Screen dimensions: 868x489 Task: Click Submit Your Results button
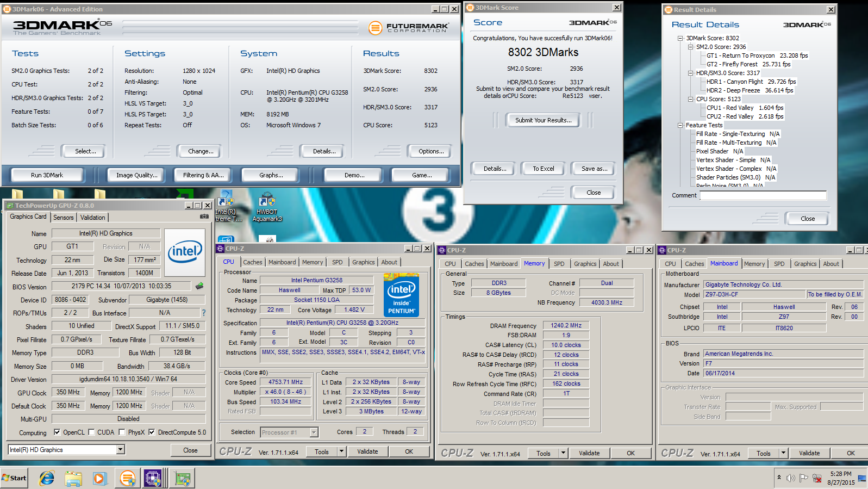click(544, 120)
